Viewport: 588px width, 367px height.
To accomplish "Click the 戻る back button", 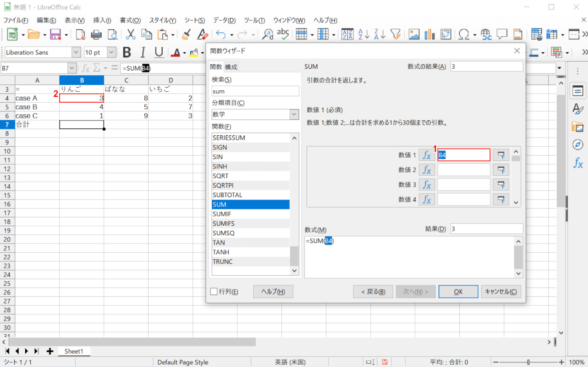I will 373,291.
